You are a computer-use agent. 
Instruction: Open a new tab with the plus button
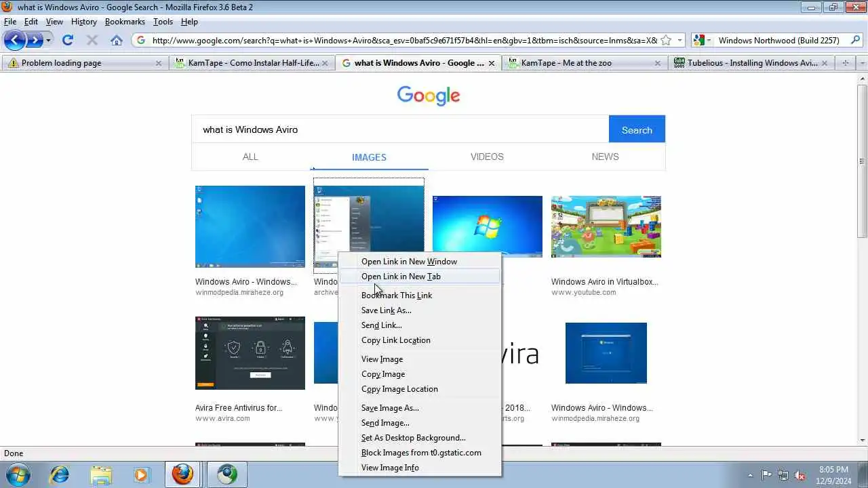(x=845, y=63)
